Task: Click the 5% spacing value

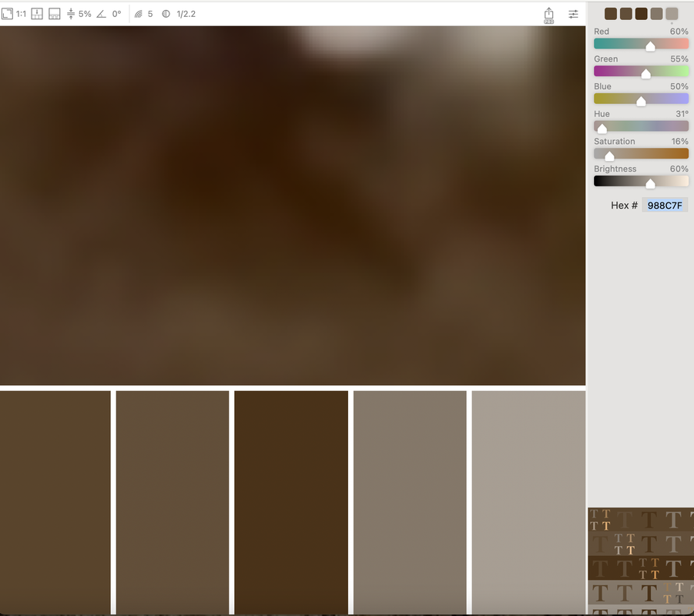Action: [85, 14]
